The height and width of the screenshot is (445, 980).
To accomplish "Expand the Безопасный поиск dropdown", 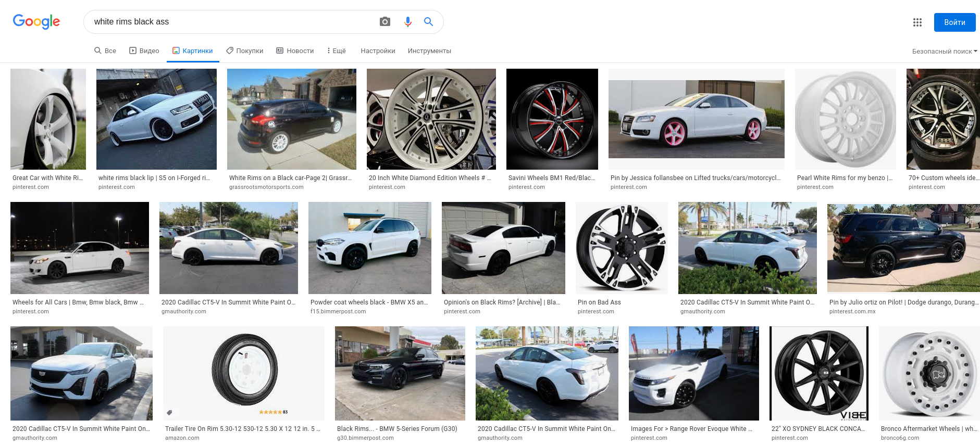I will pyautogui.click(x=945, y=51).
